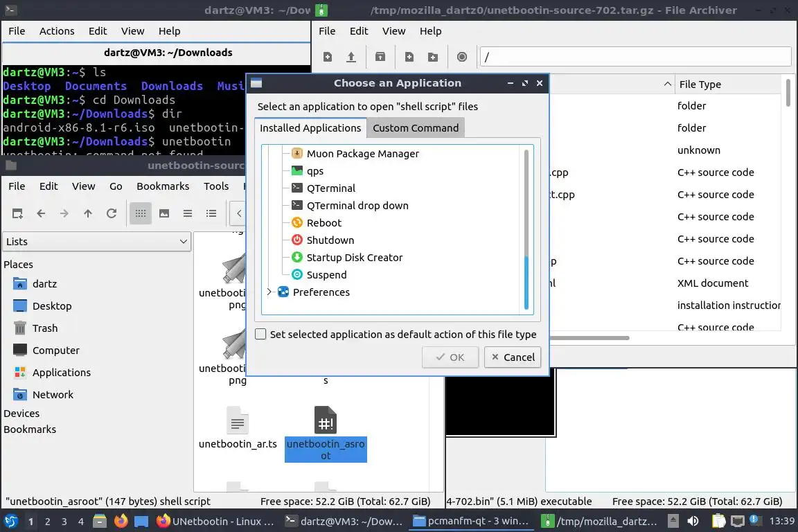Reload the current folder in the file manager
The height and width of the screenshot is (532, 798).
pyautogui.click(x=112, y=213)
